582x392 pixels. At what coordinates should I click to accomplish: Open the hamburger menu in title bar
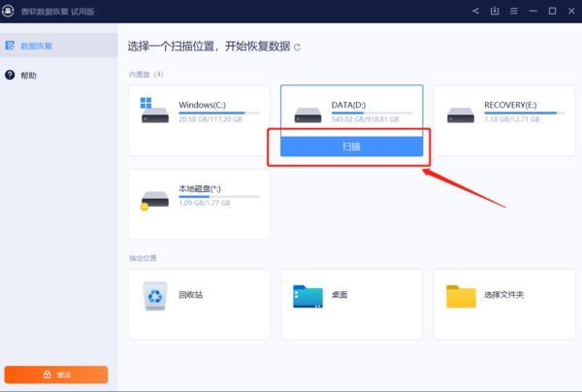click(x=513, y=11)
